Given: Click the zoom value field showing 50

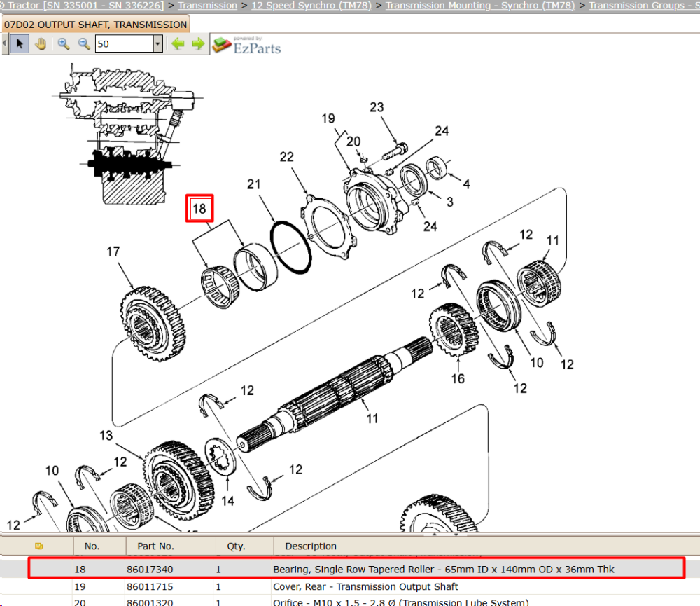Looking at the screenshot, I should (x=125, y=44).
